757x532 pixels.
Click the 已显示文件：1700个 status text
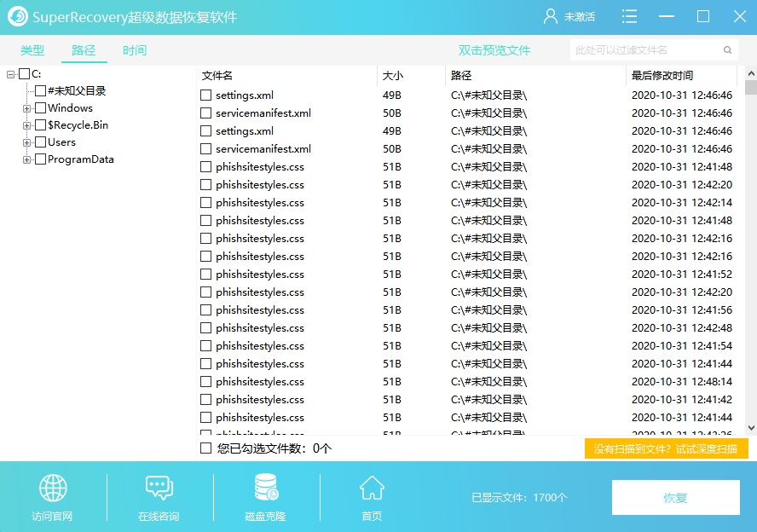[x=519, y=498]
